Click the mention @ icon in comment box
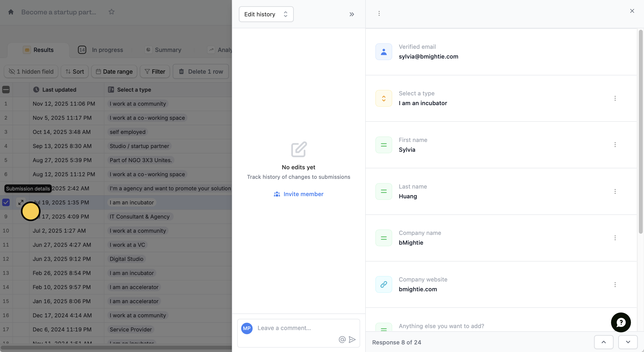The image size is (644, 352). tap(342, 339)
